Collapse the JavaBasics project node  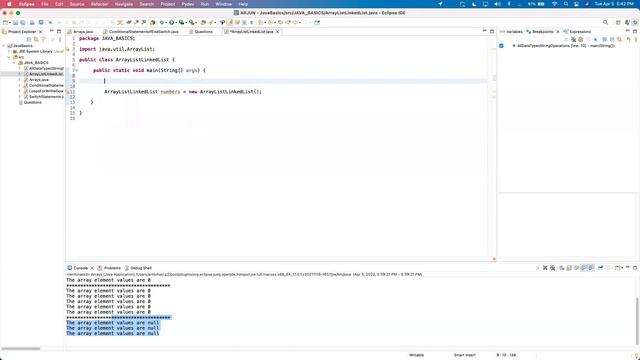pos(4,46)
